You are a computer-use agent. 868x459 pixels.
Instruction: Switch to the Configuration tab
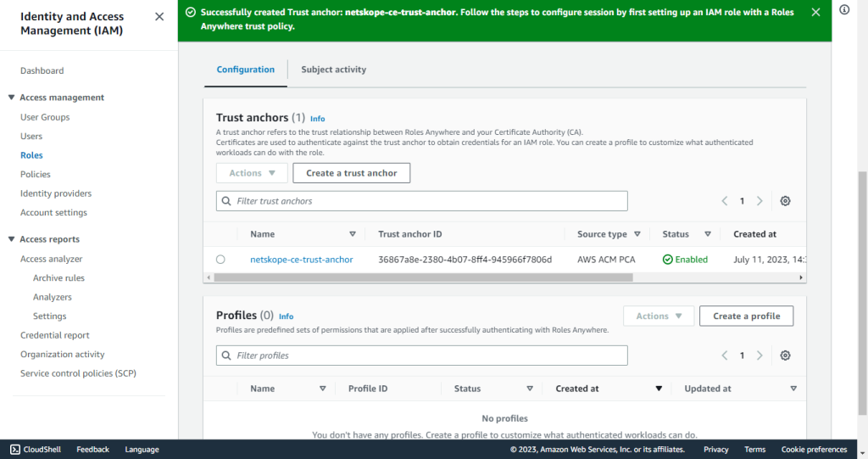[245, 70]
